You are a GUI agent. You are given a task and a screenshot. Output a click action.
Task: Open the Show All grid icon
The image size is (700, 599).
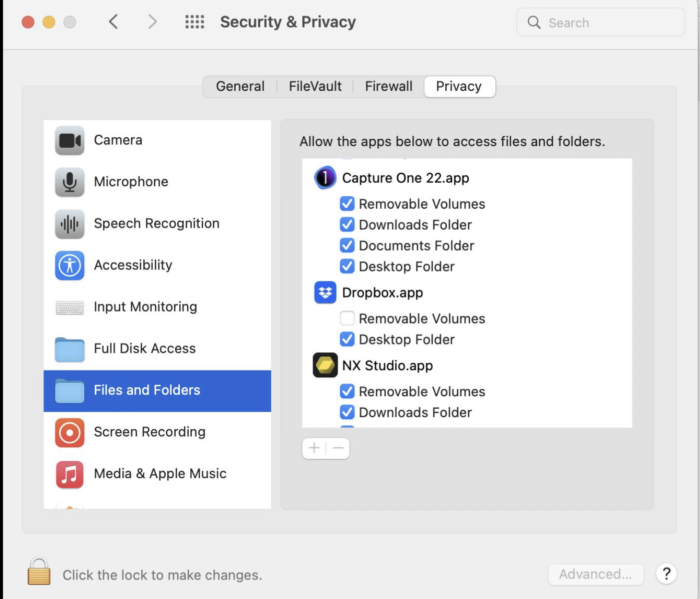(195, 22)
